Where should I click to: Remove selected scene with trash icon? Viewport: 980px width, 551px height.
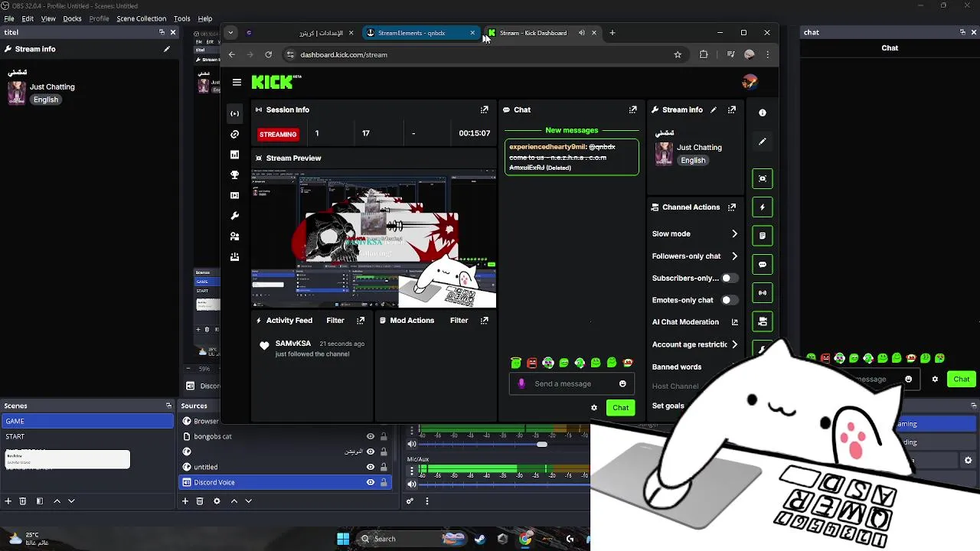tap(23, 501)
